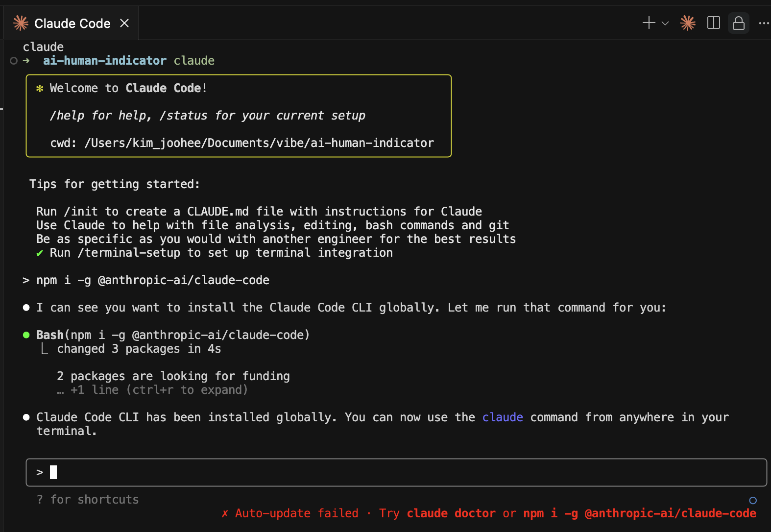Viewport: 771px width, 532px height.
Task: Click the blue "claude" command link
Action: point(503,417)
